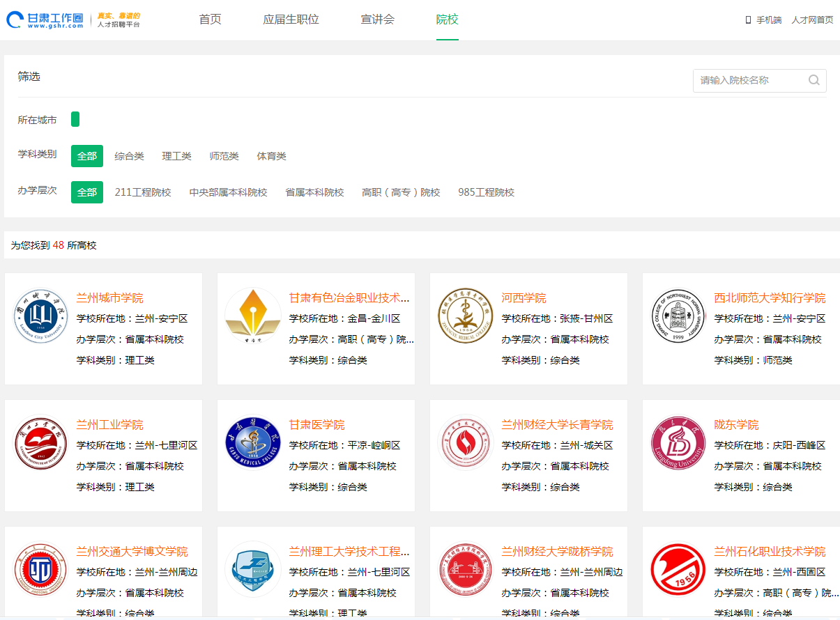Click 学科类别：理工类 under 兰州城市学院
The image size is (840, 620).
click(x=116, y=361)
